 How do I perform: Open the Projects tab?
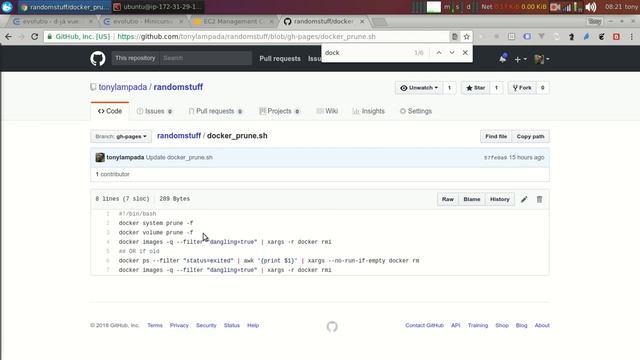pos(280,111)
